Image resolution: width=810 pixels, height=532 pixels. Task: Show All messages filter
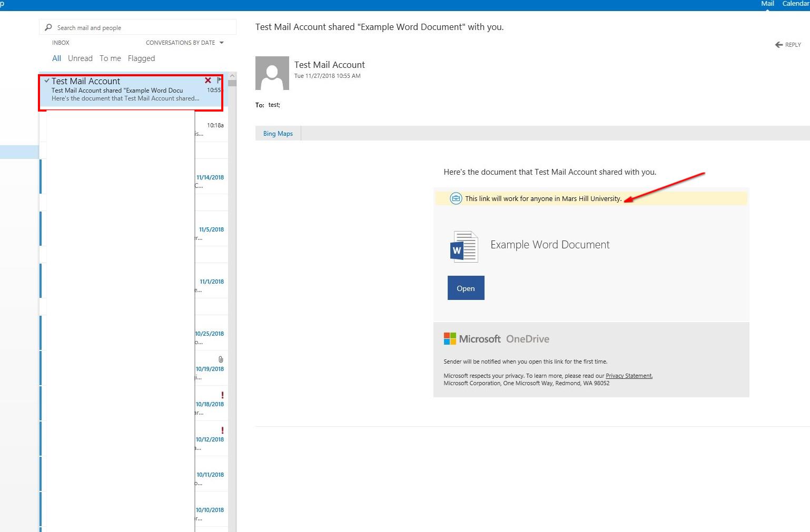[x=56, y=58]
